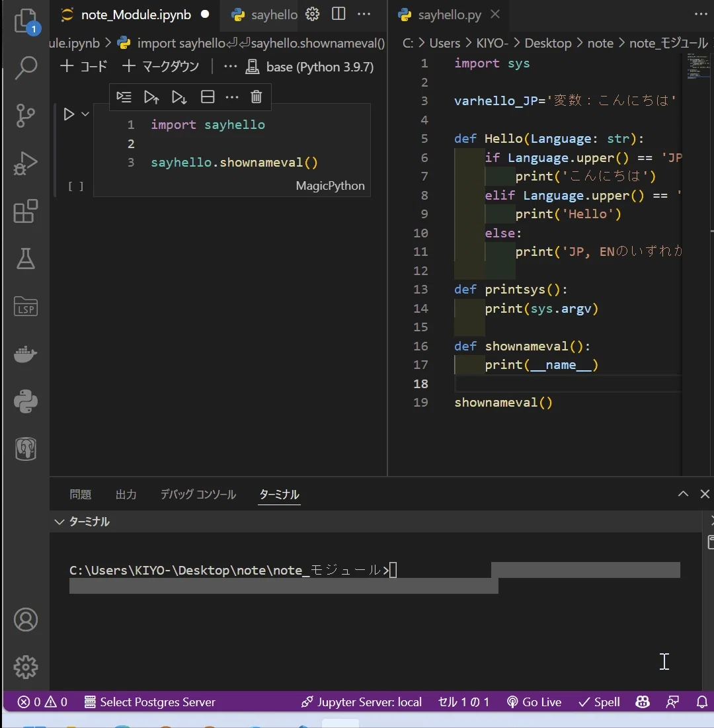Open more cell actions ellipsis
The image size is (714, 728).
(231, 97)
